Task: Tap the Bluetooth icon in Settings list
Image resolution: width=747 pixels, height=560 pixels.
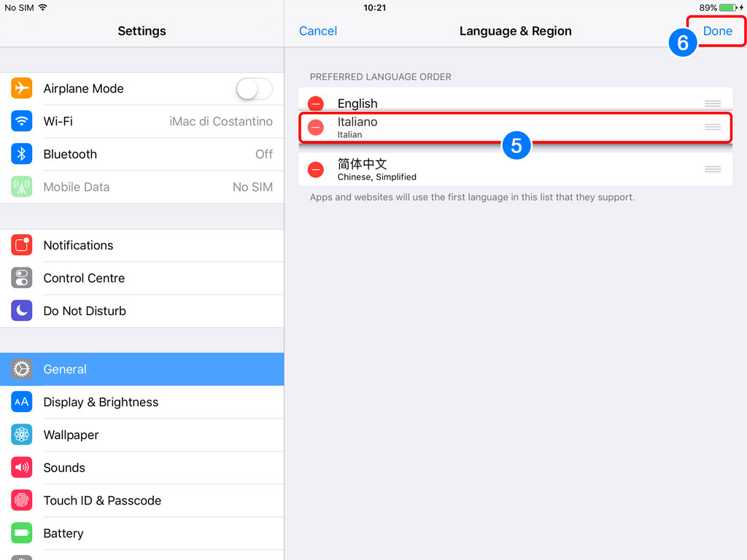Action: pos(21,154)
